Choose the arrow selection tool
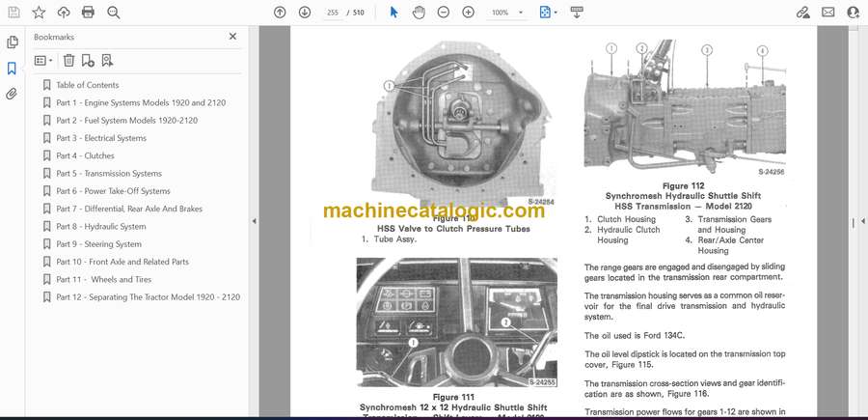 click(x=393, y=13)
